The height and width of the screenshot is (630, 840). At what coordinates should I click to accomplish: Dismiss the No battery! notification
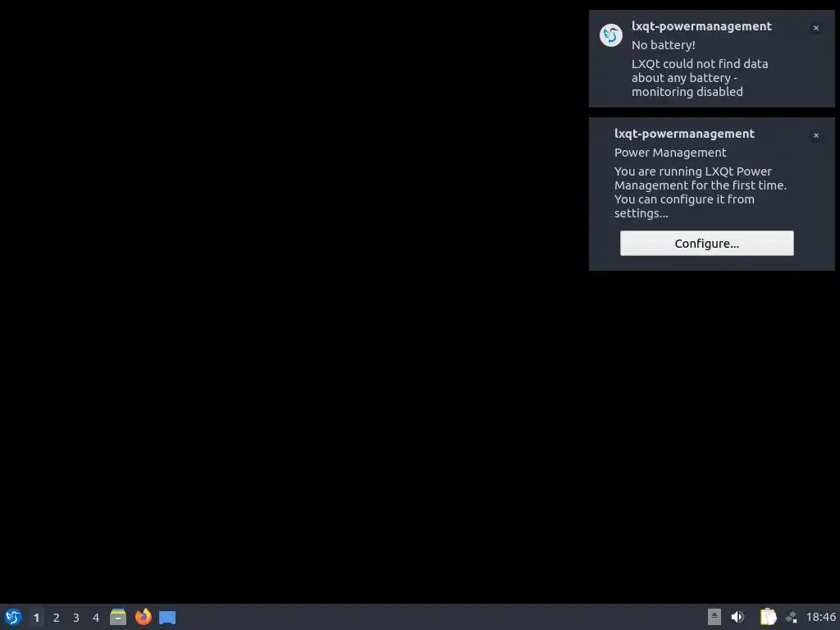(x=816, y=28)
